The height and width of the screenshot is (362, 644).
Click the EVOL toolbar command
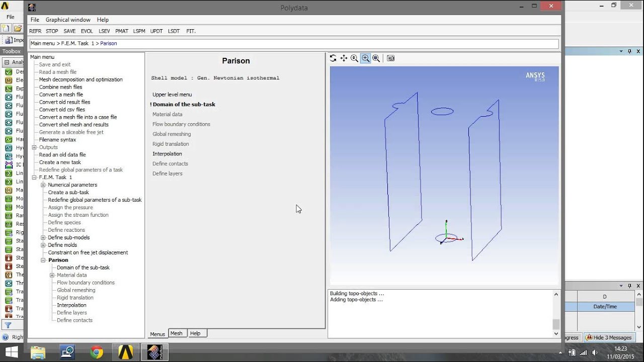[x=87, y=31]
